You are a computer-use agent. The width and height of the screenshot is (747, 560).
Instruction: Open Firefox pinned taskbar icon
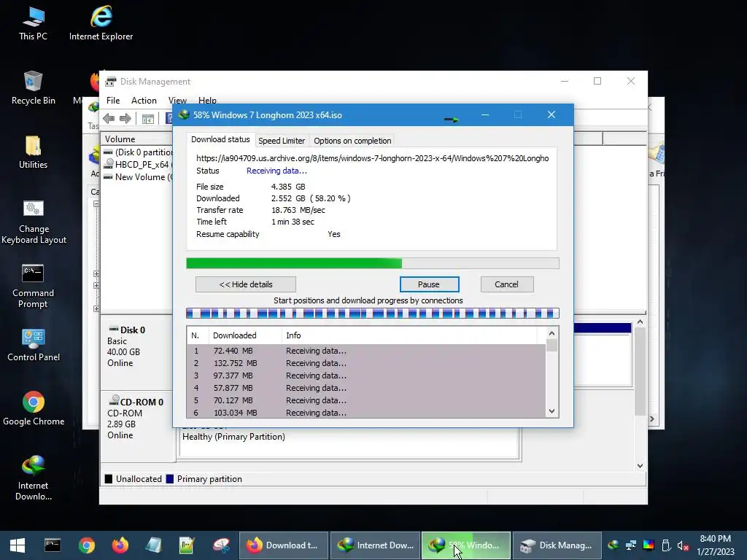pyautogui.click(x=120, y=545)
